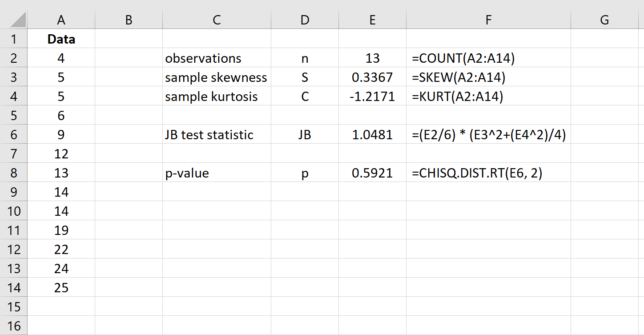This screenshot has width=644, height=335.
Task: Select column F header
Action: (488, 20)
